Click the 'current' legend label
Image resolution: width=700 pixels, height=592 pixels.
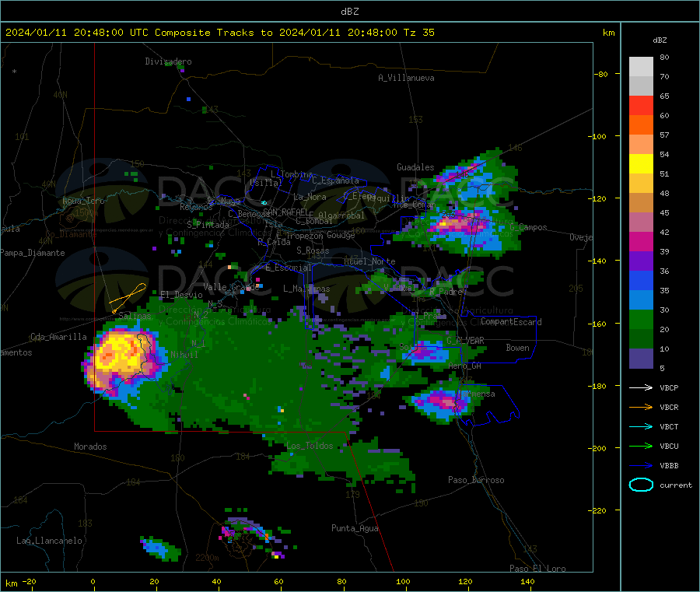675,485
